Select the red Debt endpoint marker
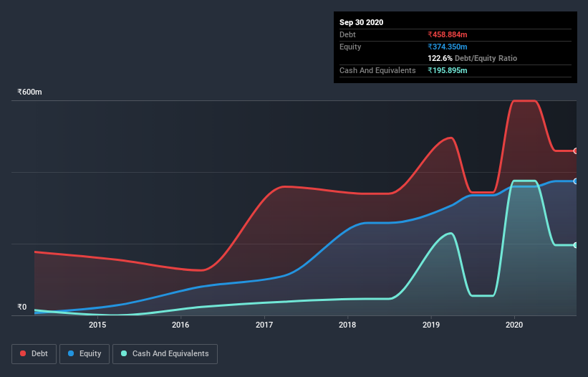588x377 pixels. [576, 151]
